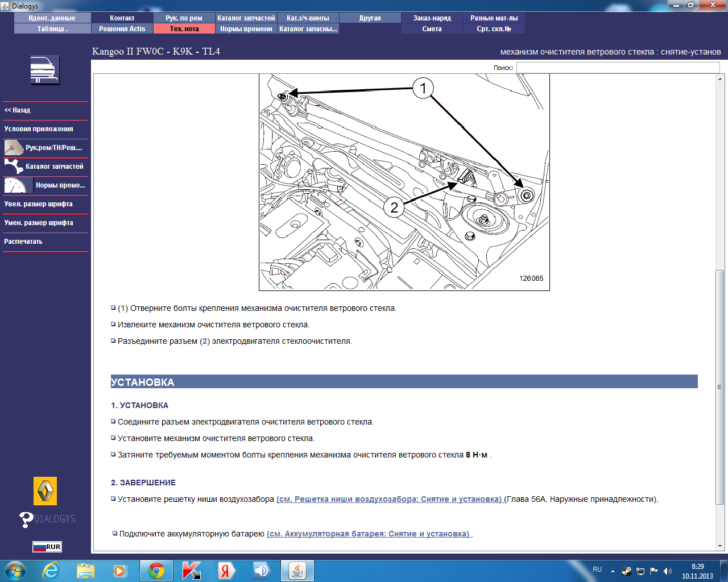Open sidebar Каталог запчастей entry
Image resolution: width=728 pixels, height=582 pixels.
pyautogui.click(x=45, y=167)
